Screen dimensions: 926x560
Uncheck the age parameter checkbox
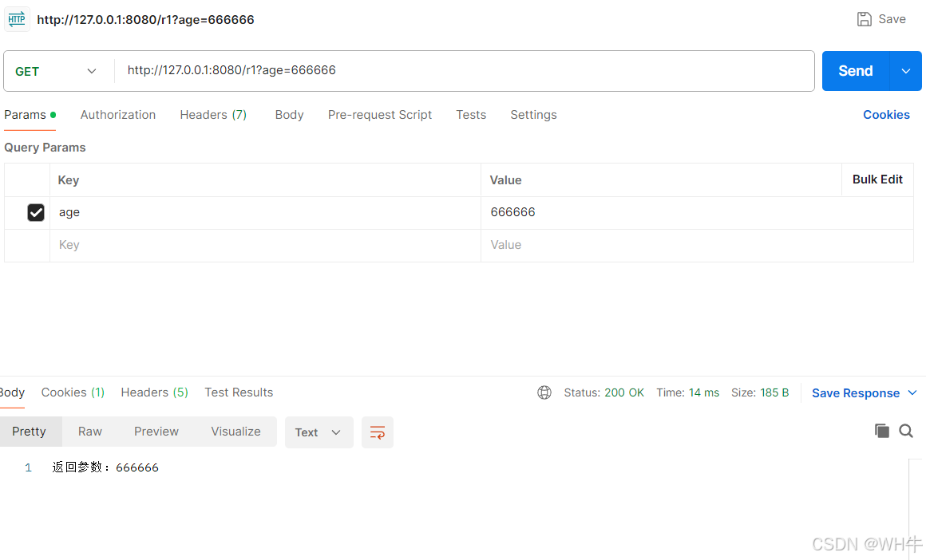click(x=36, y=212)
